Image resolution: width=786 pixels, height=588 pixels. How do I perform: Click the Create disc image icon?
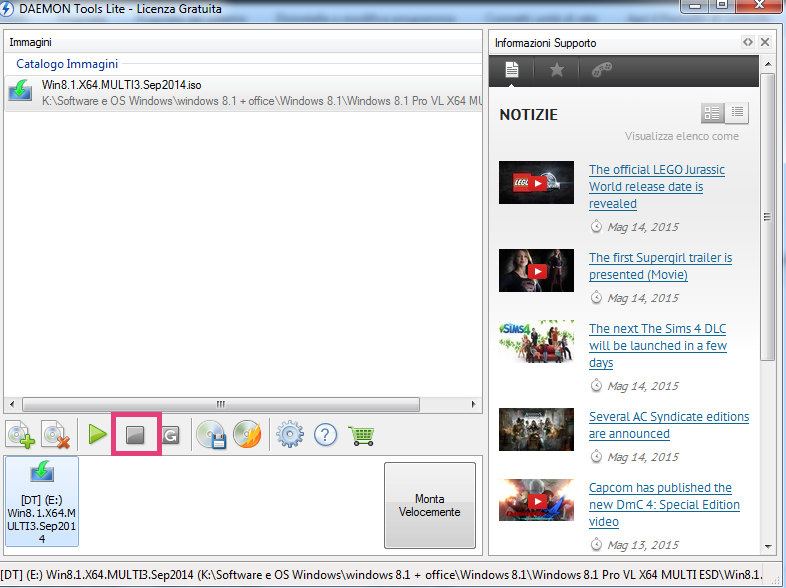[x=211, y=434]
